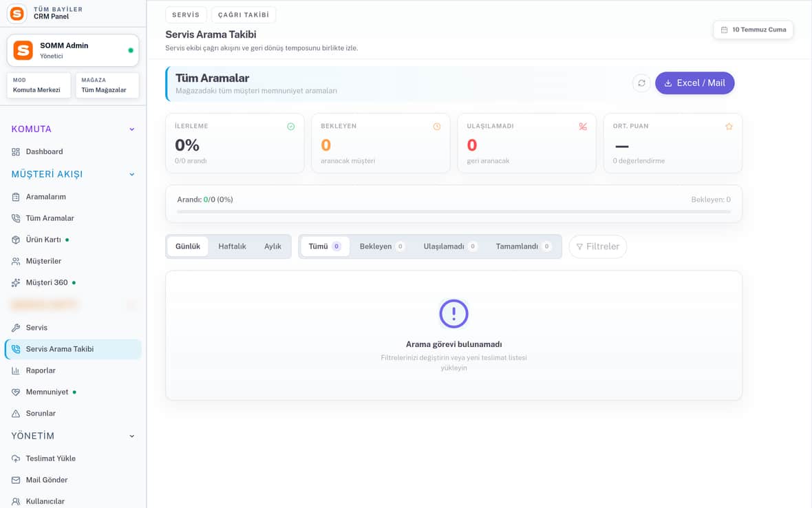Select the Günlük period toggle
The image size is (812, 508).
[x=187, y=246]
